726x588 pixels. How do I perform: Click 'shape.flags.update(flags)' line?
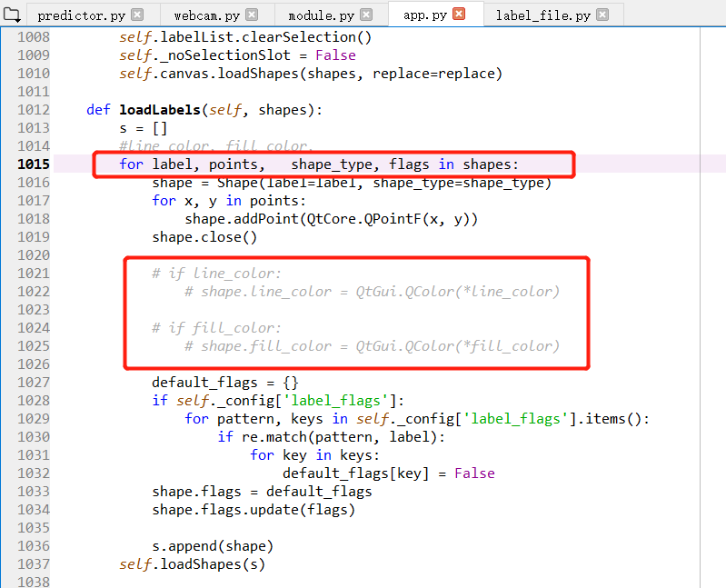tap(254, 509)
